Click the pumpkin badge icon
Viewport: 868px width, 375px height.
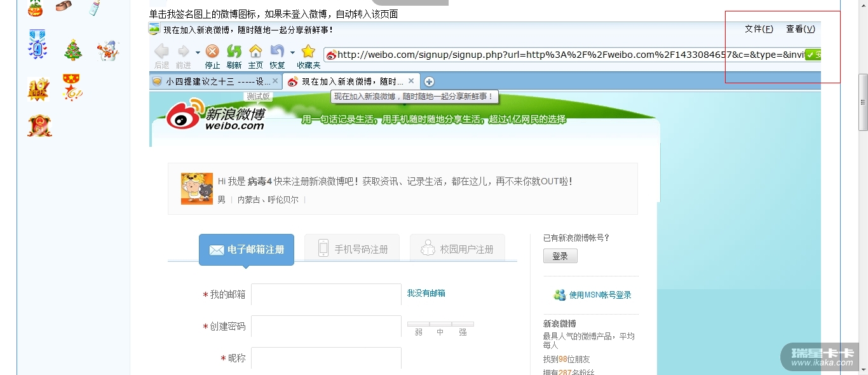tap(35, 8)
